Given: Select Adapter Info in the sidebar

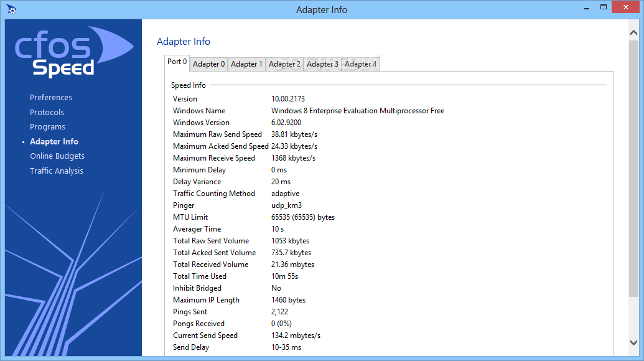Looking at the screenshot, I should (55, 141).
